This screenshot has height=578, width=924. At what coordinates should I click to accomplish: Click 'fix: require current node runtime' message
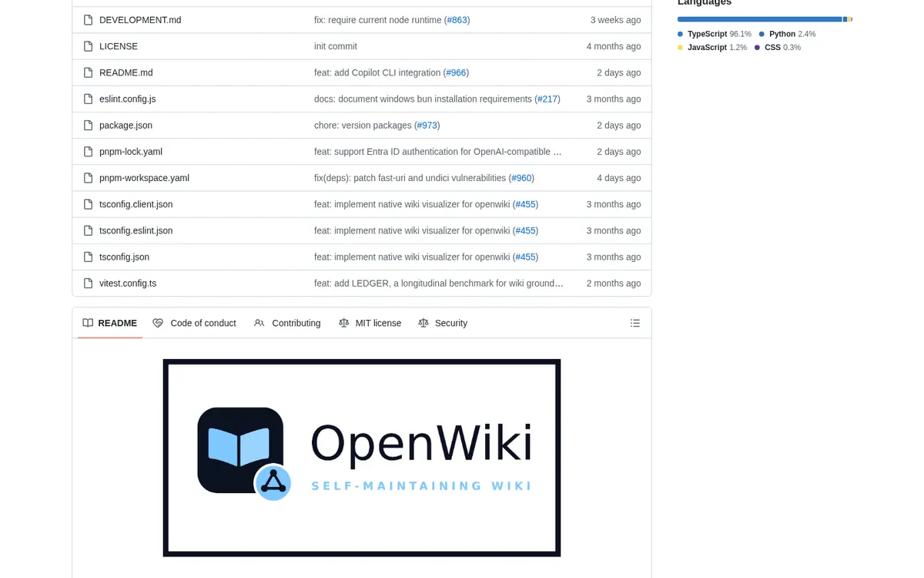tap(378, 20)
